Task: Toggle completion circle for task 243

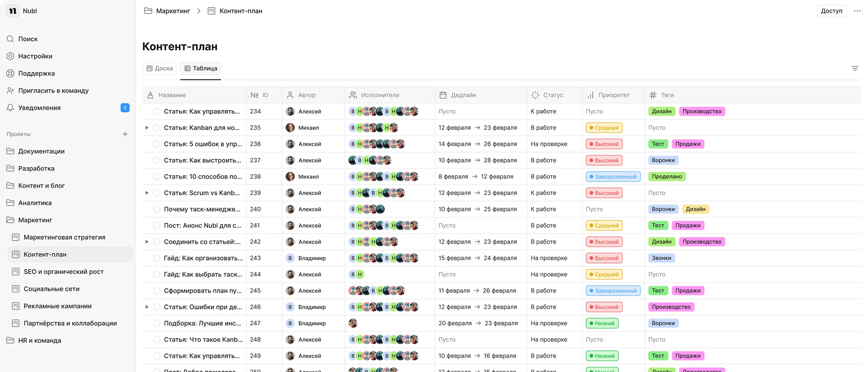Action: coord(157,258)
